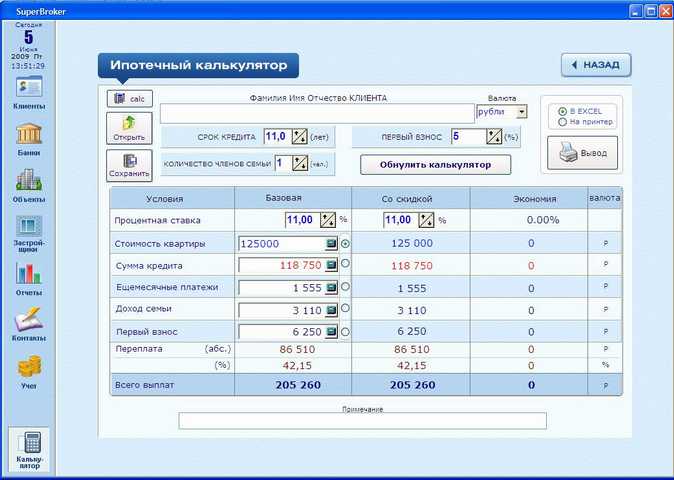Click the Стоимость квартиры 125000 field
This screenshot has width=674, height=480.
[x=282, y=244]
